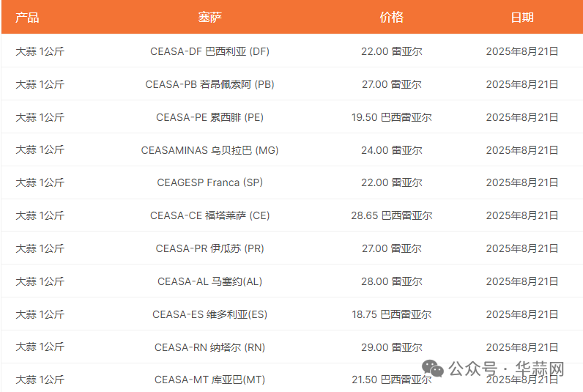Select CEASA-RN 纳塔尔 (RN) row
The height and width of the screenshot is (392, 583).
click(x=209, y=347)
